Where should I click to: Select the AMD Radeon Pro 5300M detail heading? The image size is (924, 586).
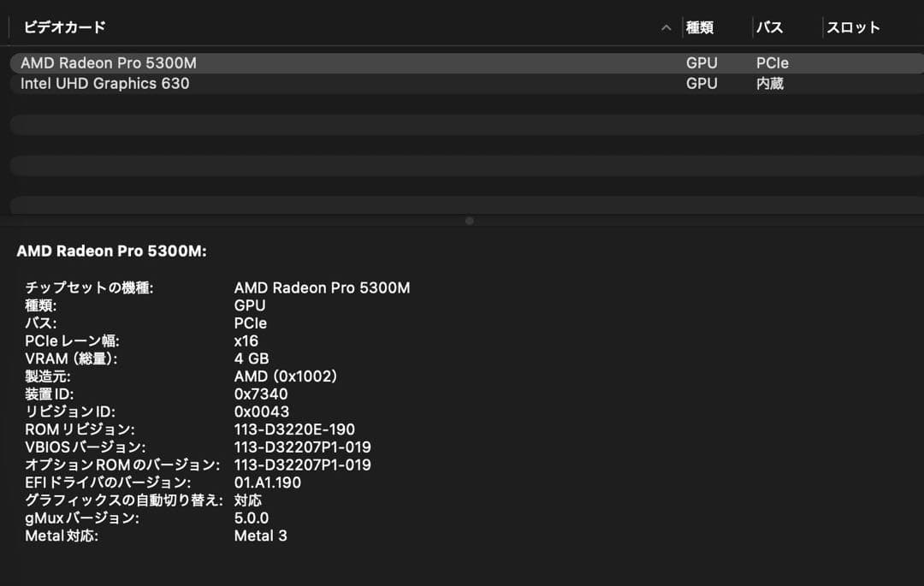(111, 251)
